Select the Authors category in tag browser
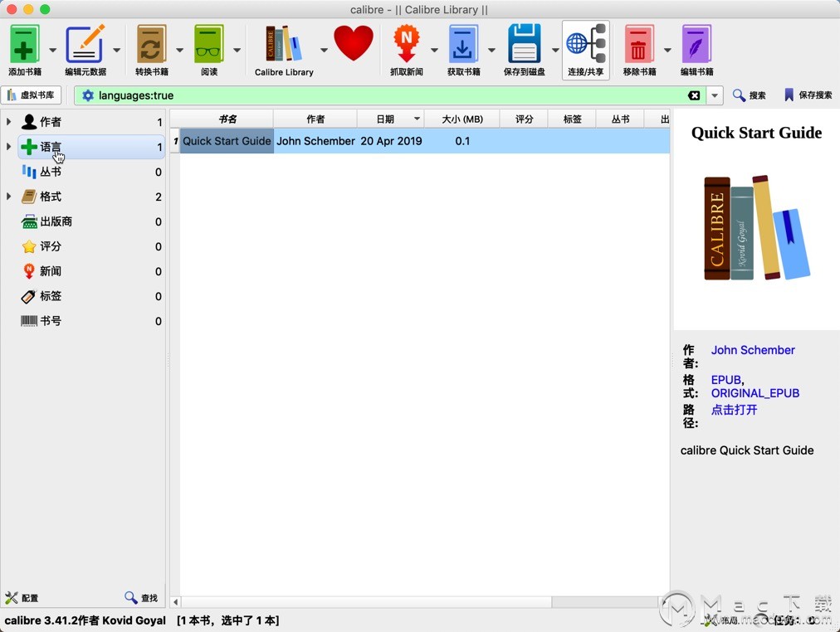The image size is (840, 632). coord(91,122)
